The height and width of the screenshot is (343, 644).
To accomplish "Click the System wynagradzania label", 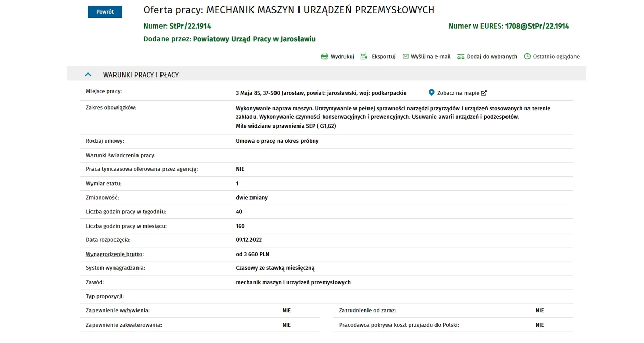I will [116, 268].
